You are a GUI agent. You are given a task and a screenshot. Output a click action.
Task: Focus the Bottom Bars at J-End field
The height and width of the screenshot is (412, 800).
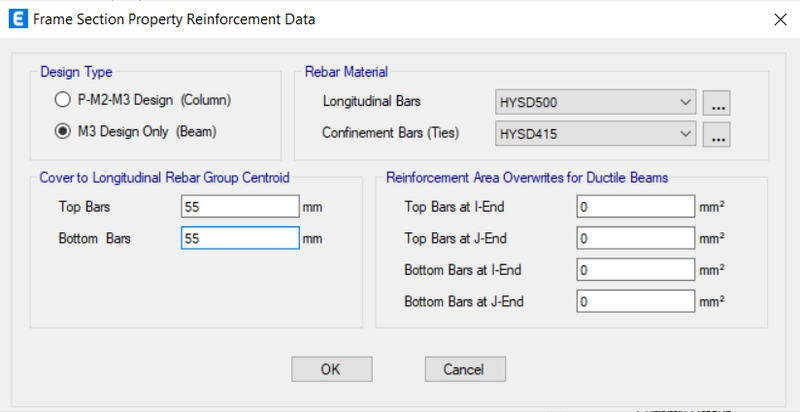coord(636,301)
